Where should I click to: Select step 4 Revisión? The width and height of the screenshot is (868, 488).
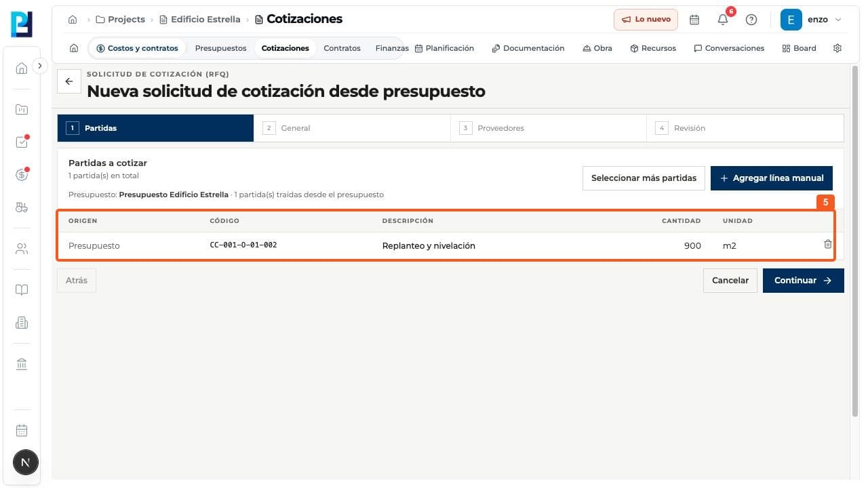745,128
